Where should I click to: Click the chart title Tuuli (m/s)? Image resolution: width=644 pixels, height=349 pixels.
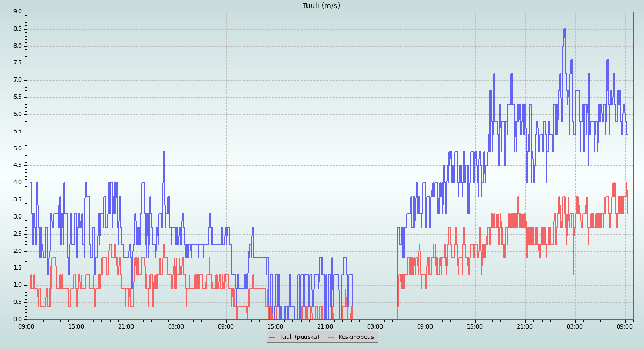pos(321,6)
